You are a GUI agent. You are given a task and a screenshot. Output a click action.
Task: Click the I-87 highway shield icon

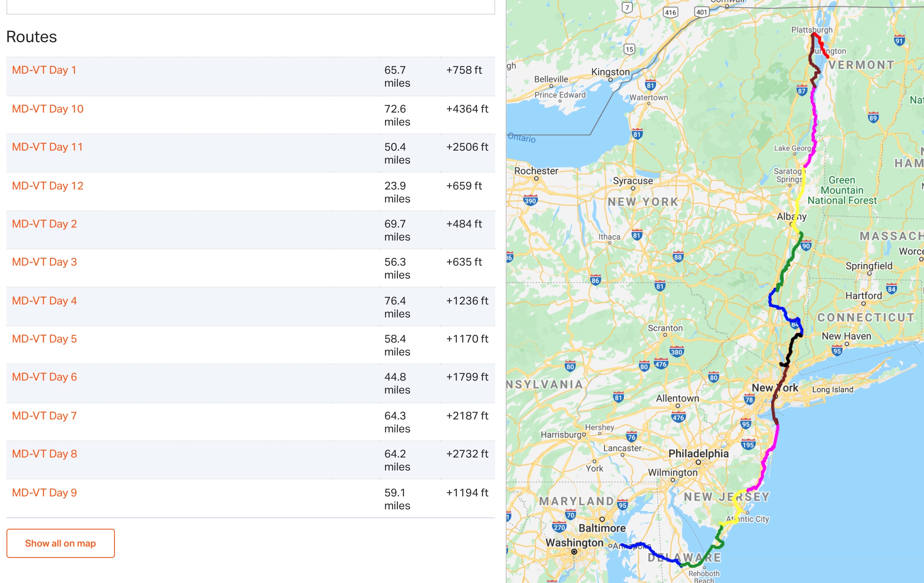pos(801,91)
